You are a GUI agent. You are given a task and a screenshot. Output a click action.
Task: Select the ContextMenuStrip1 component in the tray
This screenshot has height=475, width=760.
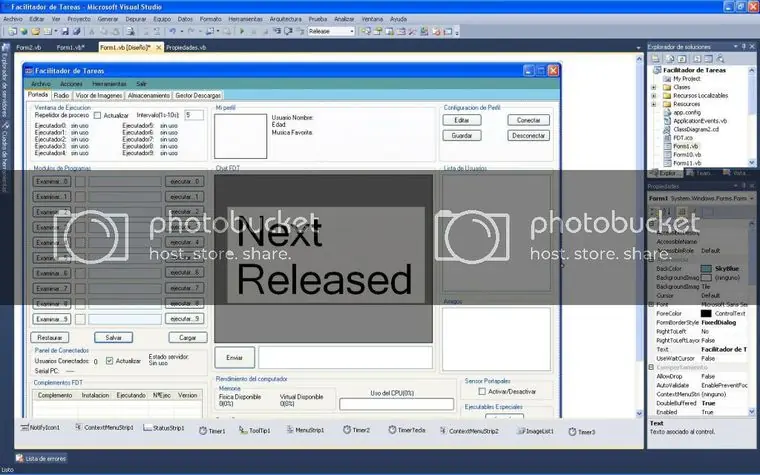[104, 428]
